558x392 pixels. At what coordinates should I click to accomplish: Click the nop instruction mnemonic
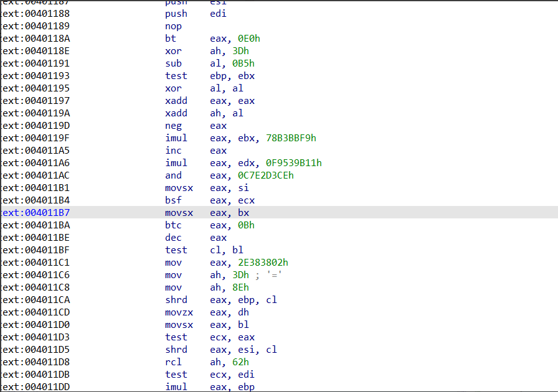point(173,26)
